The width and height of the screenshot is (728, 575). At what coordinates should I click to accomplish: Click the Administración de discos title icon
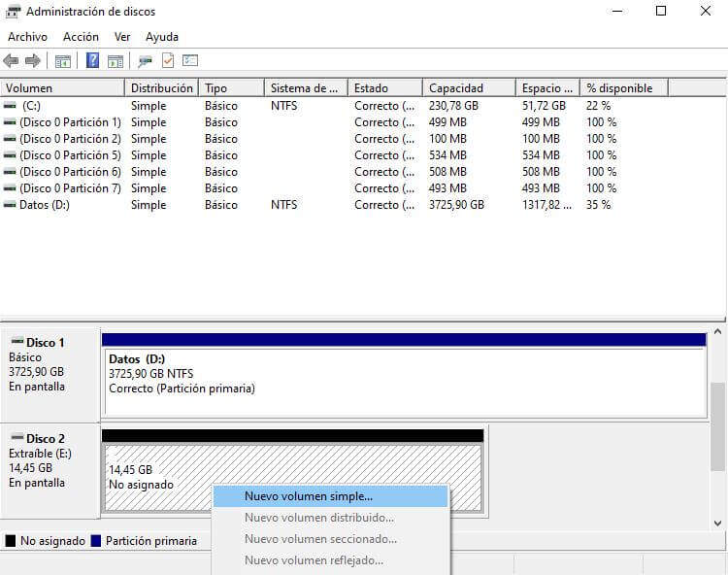13,12
